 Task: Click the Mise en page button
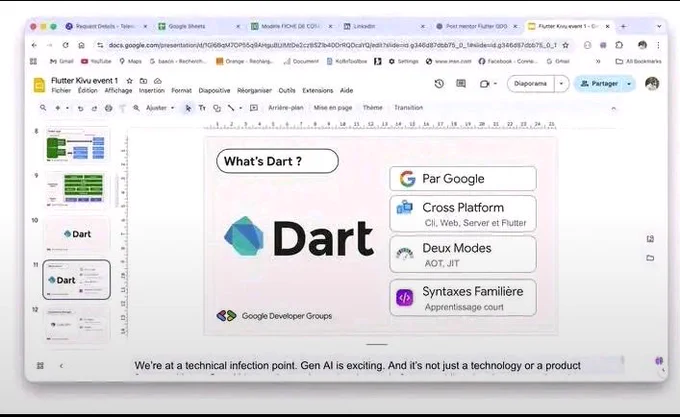(333, 108)
